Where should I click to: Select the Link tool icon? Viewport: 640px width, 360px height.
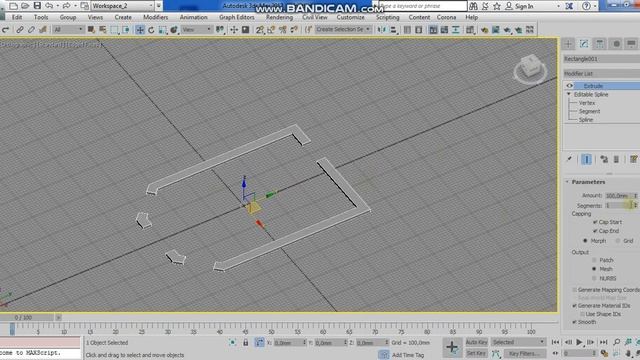19,30
